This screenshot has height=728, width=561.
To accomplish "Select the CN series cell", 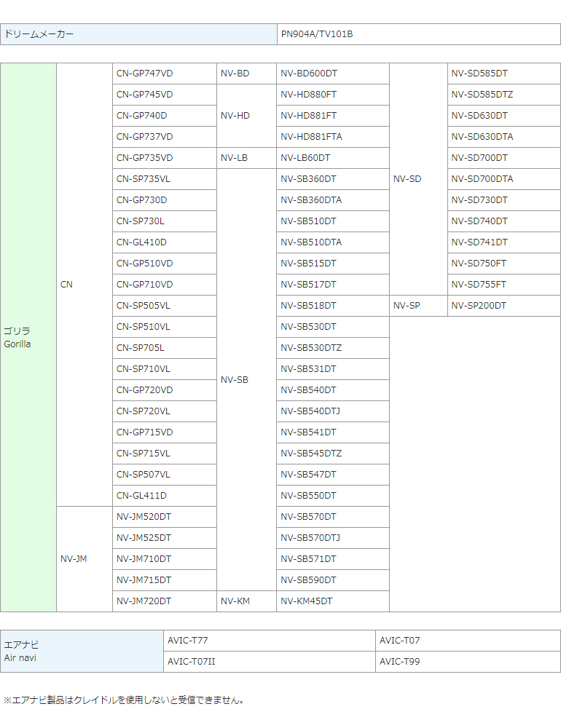I will 84,285.
